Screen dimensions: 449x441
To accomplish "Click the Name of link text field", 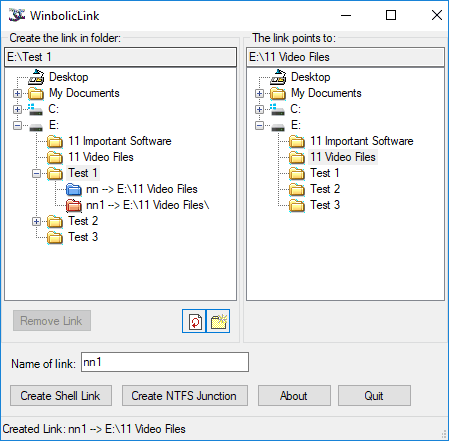I will click(165, 362).
